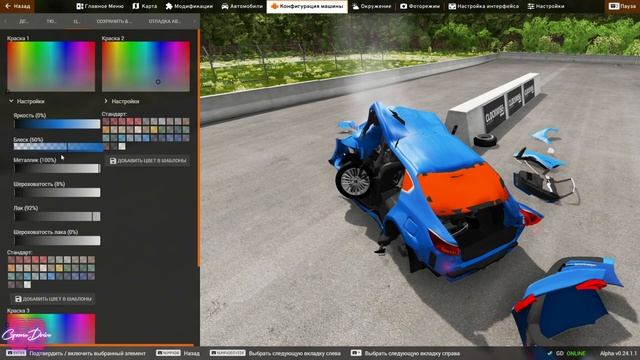Switch to the ДЕ.. tab
This screenshot has width=640, height=360.
click(24, 21)
